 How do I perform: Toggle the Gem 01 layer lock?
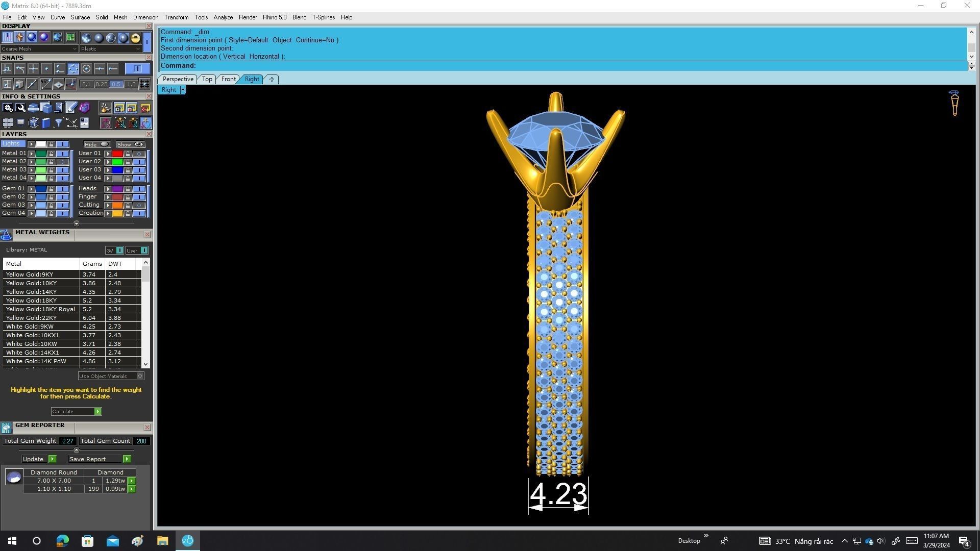[51, 189]
